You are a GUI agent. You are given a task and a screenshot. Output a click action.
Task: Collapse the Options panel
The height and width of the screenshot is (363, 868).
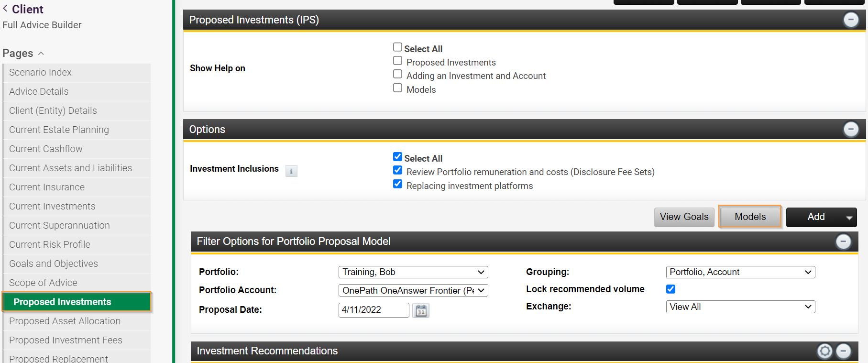point(851,130)
